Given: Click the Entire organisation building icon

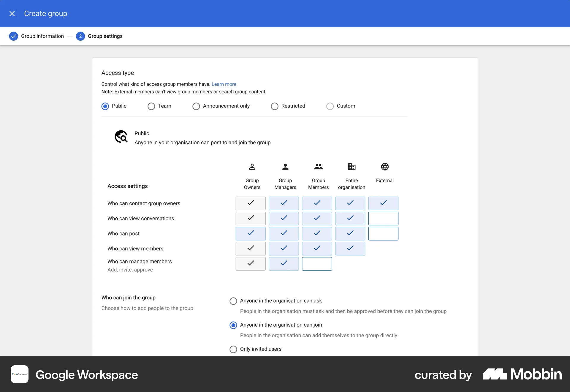Looking at the screenshot, I should coord(351,167).
